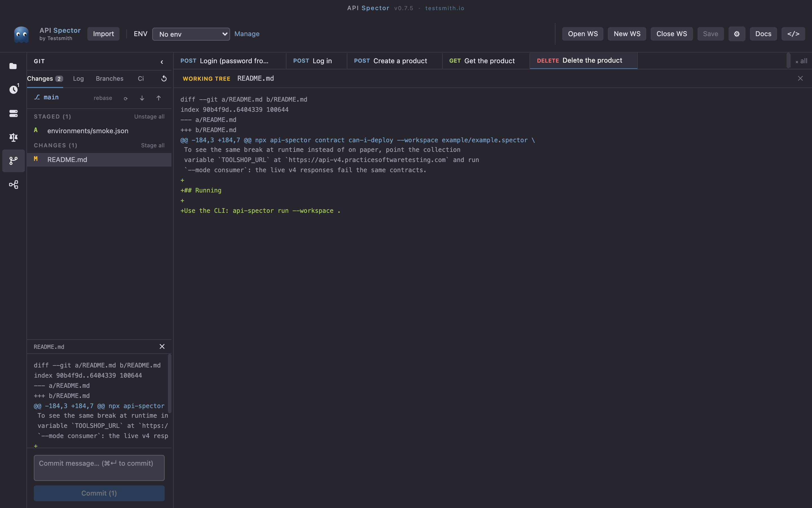The height and width of the screenshot is (508, 812).
Task: Open the GET Get the product tab
Action: (486, 61)
